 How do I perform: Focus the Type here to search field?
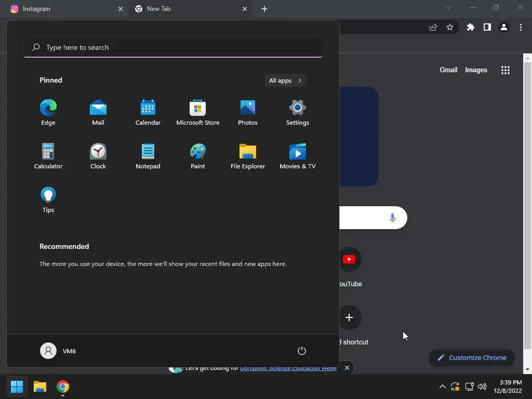click(x=173, y=47)
